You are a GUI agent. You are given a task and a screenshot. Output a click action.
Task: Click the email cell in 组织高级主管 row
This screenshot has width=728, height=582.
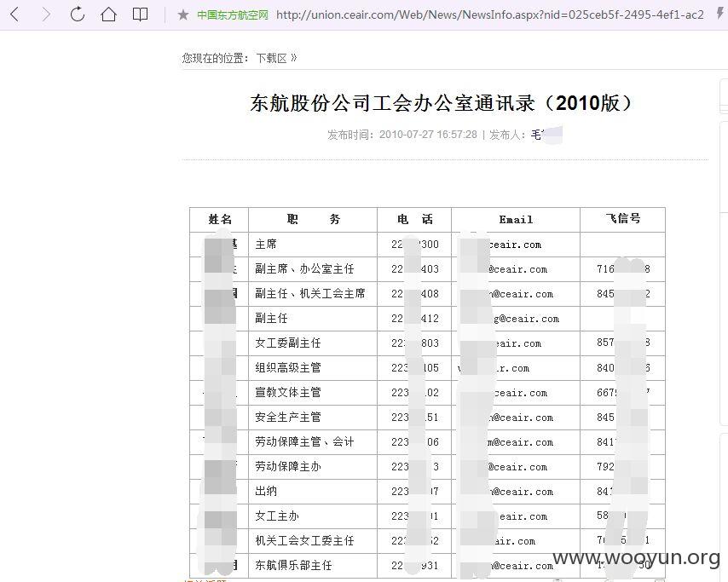point(516,367)
